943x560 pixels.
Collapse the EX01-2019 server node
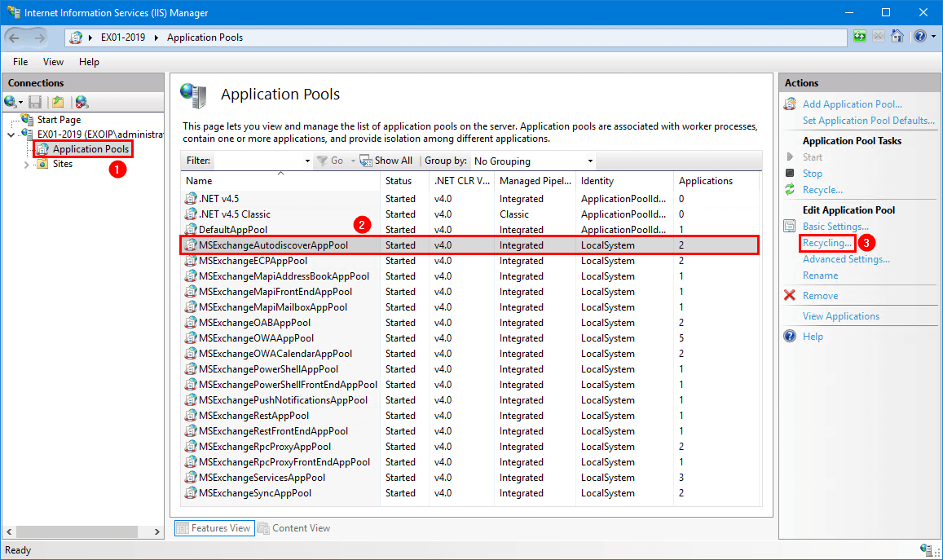[11, 134]
